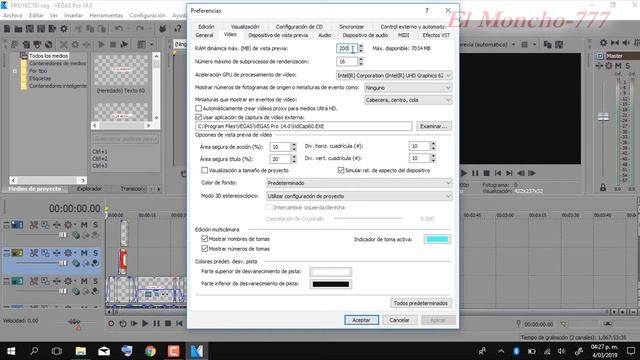Click the help question mark in Preferencias title

click(x=427, y=11)
